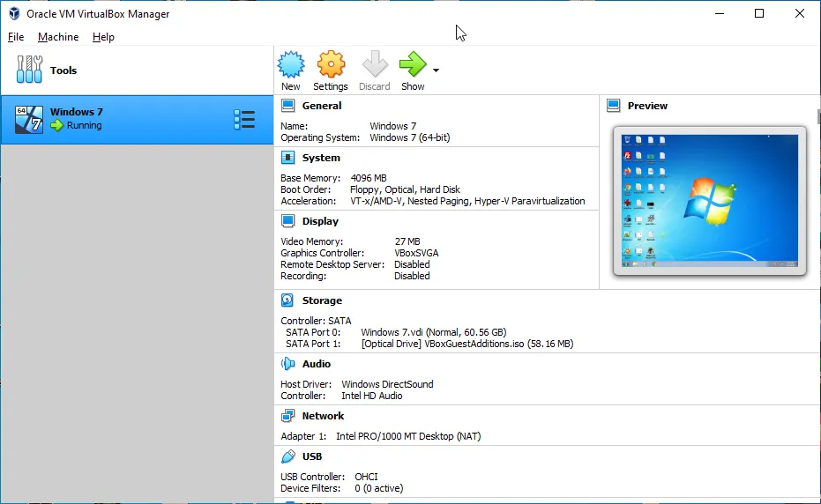Click the Acceleration VT-x/AMD-V value

(x=467, y=201)
